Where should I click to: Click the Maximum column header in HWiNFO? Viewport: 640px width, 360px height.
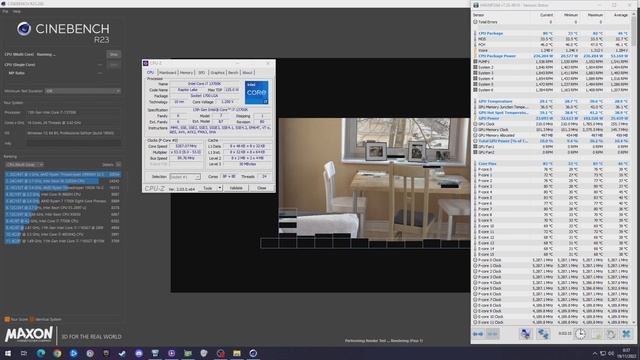tap(595, 15)
